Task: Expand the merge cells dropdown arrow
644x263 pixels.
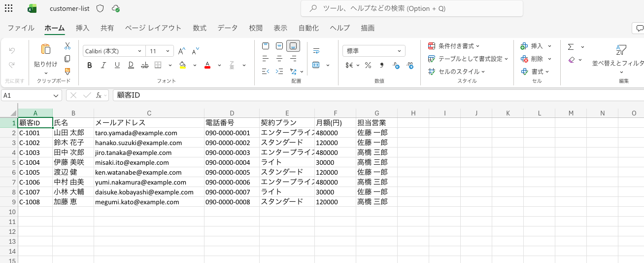Action: point(328,65)
